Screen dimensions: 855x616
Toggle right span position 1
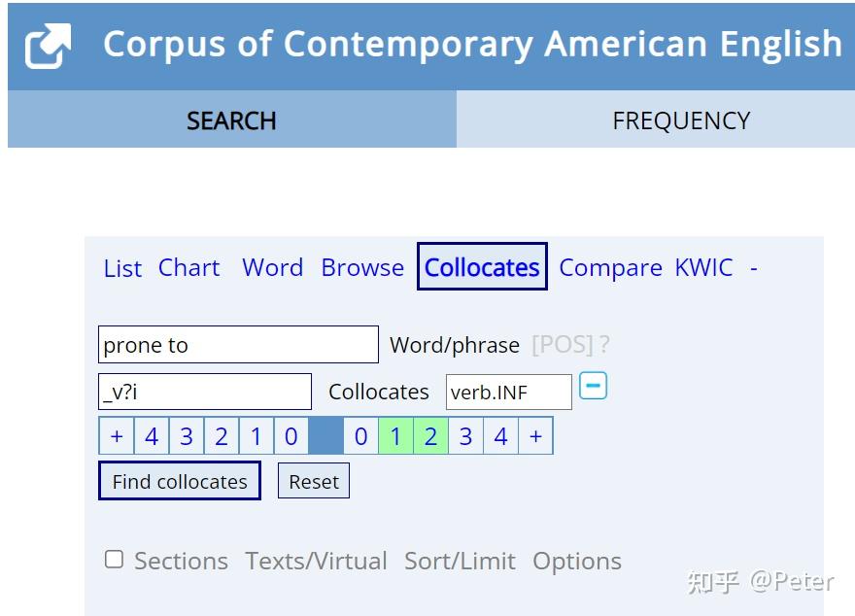[395, 436]
